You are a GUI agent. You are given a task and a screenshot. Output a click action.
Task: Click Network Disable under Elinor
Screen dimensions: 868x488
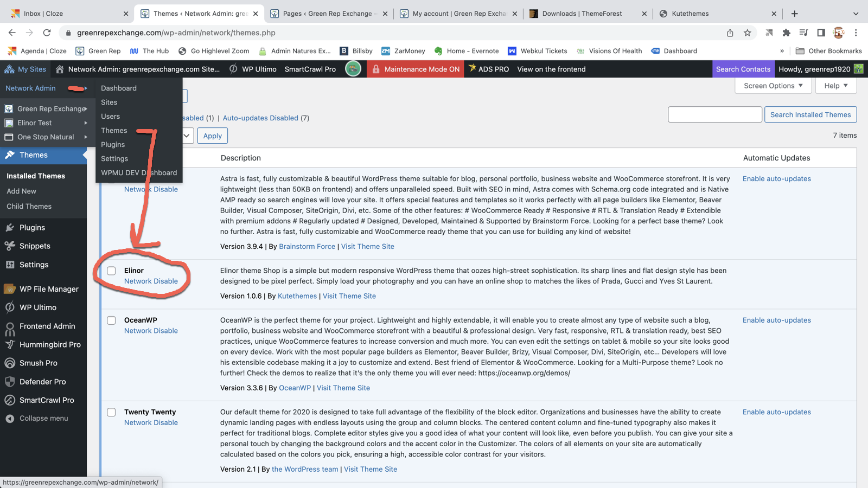pos(151,281)
